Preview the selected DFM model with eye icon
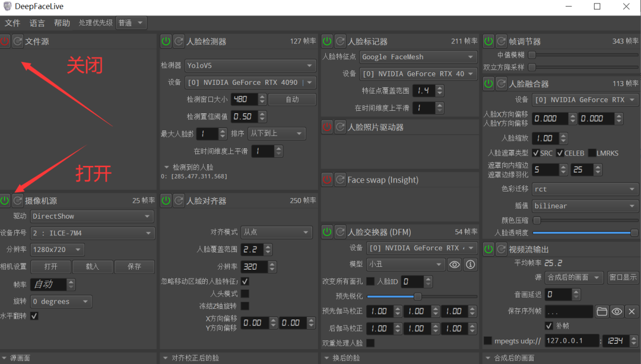The image size is (641, 364). click(454, 265)
